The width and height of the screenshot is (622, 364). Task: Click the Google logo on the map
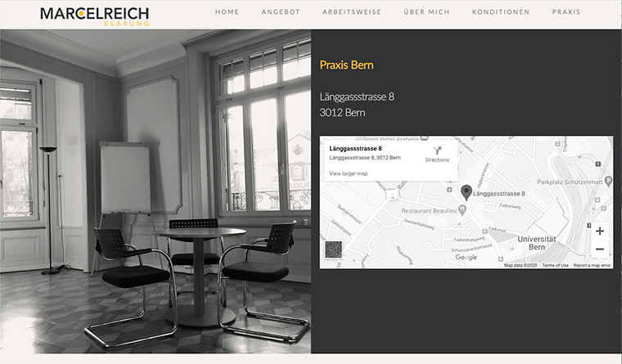[466, 258]
